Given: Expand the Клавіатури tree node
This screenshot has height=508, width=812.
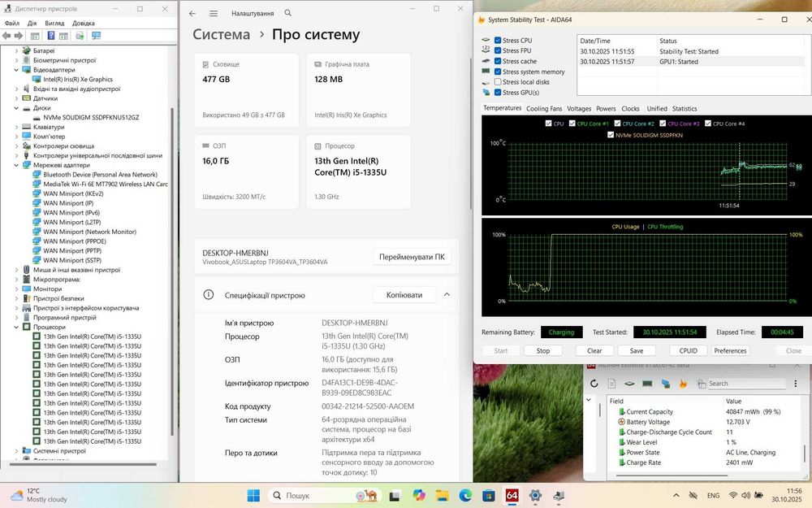Looking at the screenshot, I should 16,127.
